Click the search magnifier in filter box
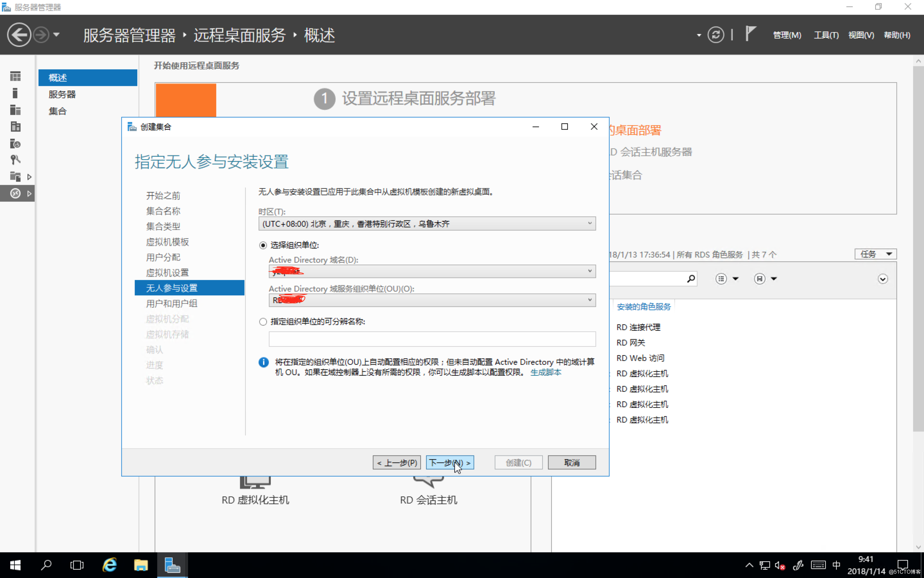 pos(691,279)
